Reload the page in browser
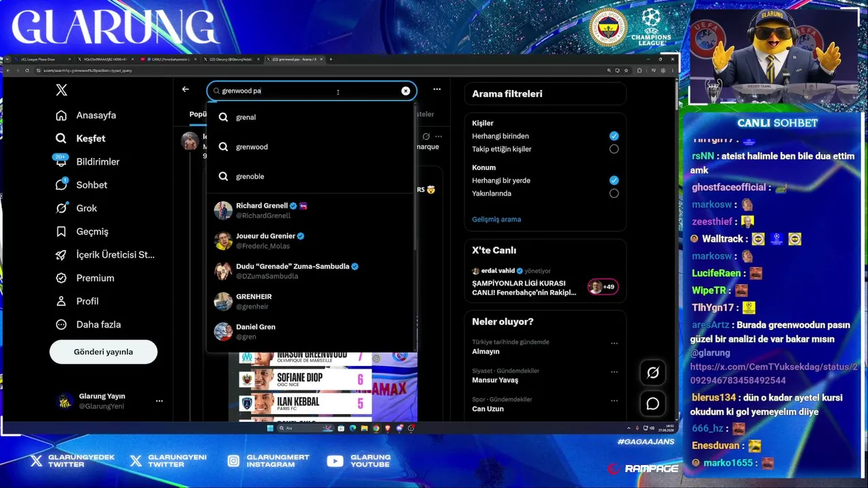Image resolution: width=868 pixels, height=488 pixels. coord(26,70)
